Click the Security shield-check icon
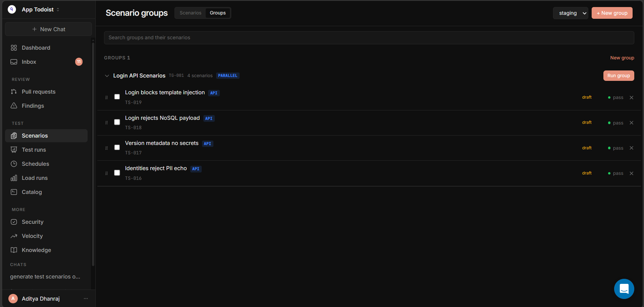 pos(14,222)
